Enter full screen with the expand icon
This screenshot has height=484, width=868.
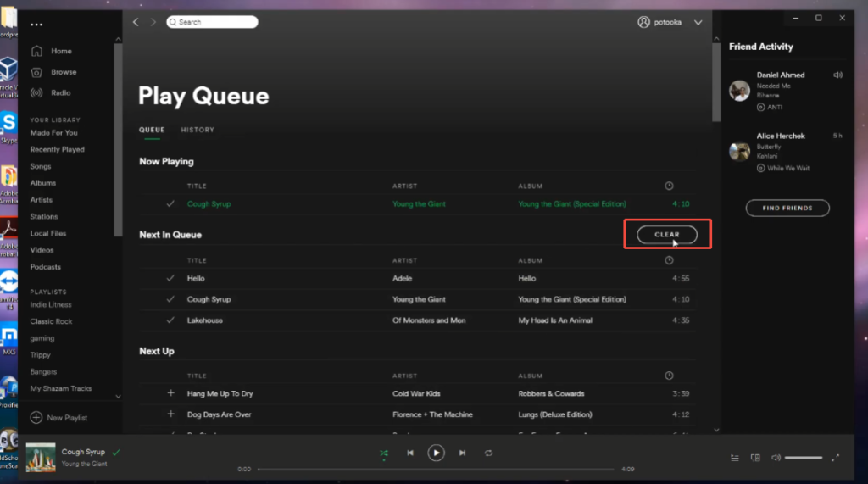coord(835,458)
